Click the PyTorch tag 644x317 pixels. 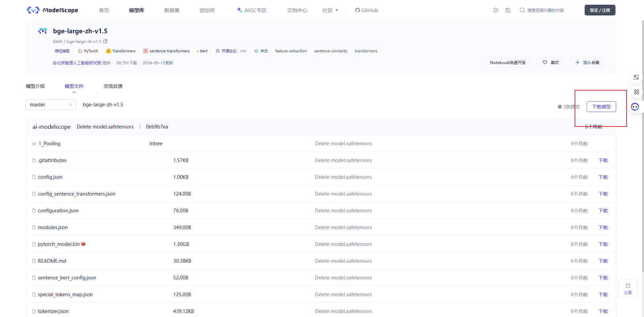pos(88,51)
